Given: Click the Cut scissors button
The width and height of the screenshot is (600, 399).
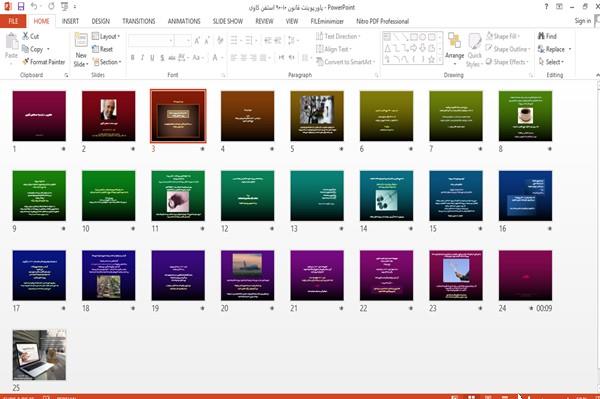Looking at the screenshot, I should (x=30, y=36).
